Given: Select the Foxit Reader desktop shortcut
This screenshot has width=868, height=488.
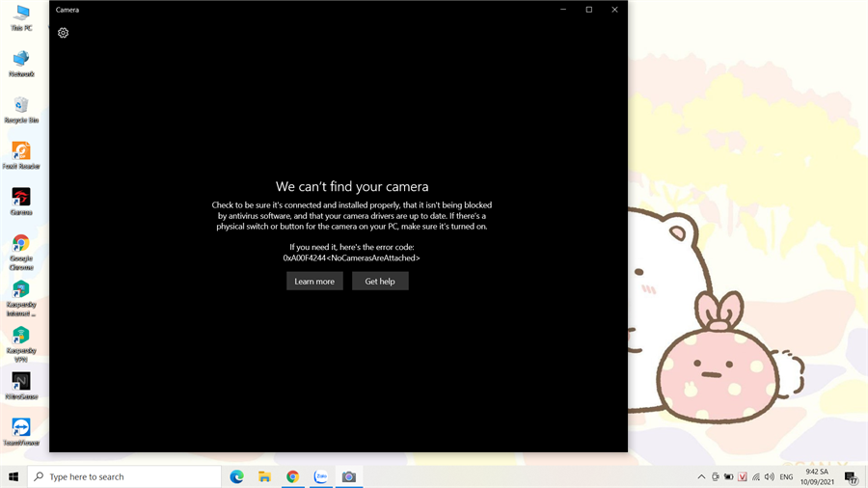Looking at the screenshot, I should [x=21, y=152].
